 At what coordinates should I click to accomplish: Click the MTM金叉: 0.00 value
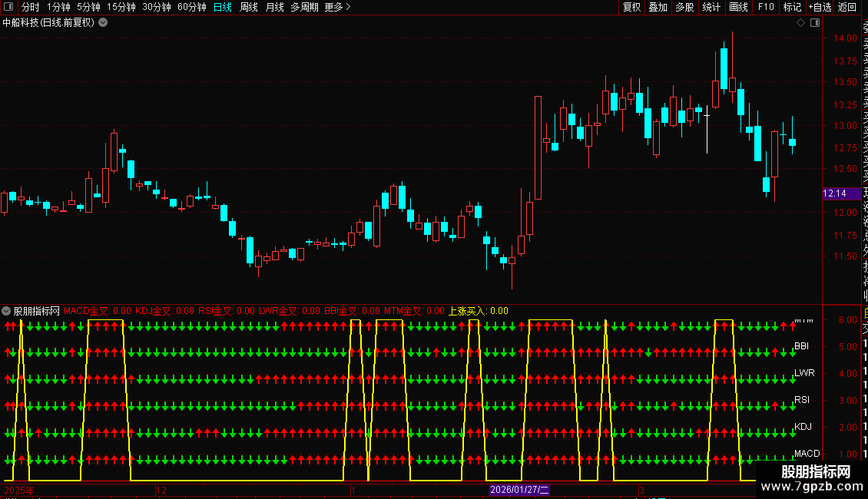[415, 311]
